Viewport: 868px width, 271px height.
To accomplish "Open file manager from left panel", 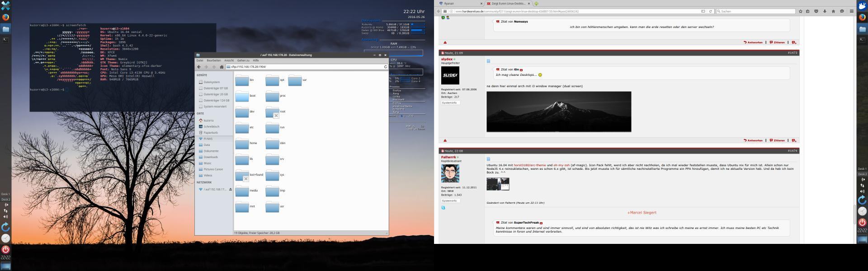I will (5, 29).
